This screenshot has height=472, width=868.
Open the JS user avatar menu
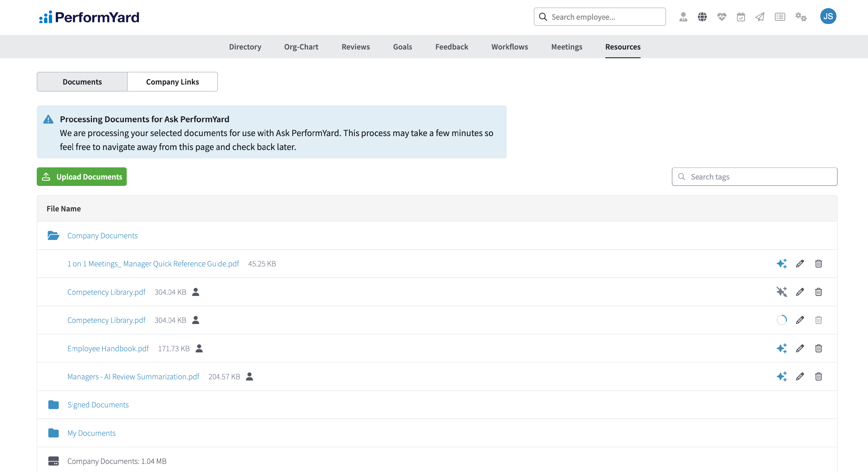pos(827,16)
